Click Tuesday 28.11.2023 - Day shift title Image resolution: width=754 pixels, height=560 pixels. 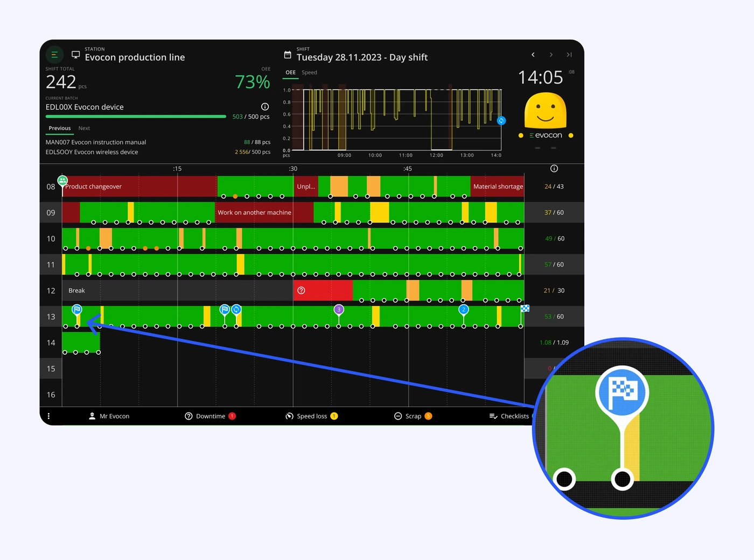362,57
